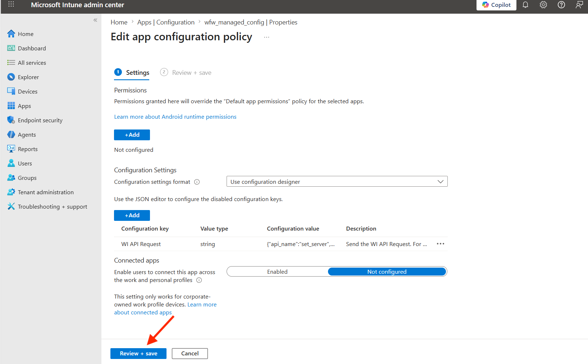Open All services in the sidebar
The width and height of the screenshot is (588, 364).
[32, 63]
